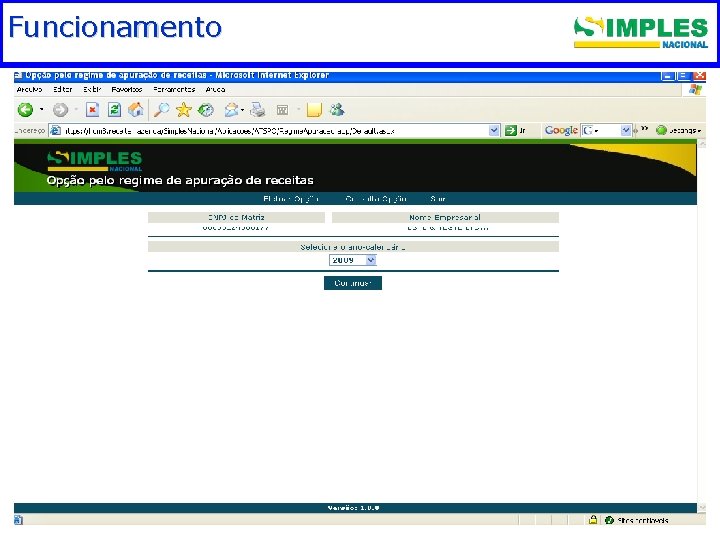Viewport: 720px width, 540px height.
Task: Click the Sair link
Action: point(438,199)
